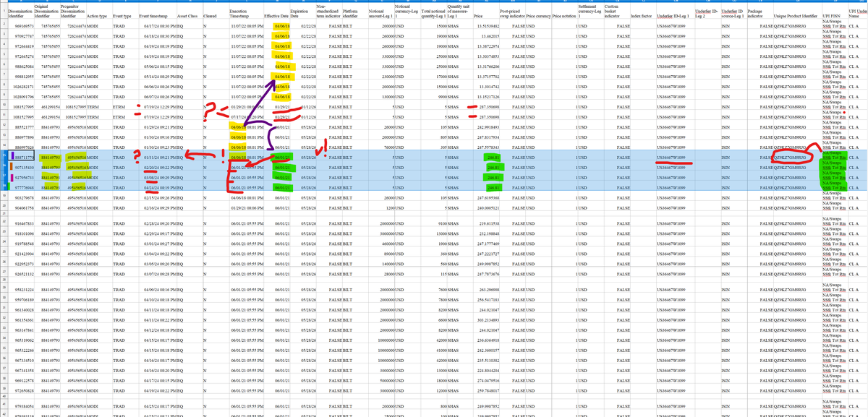The height and width of the screenshot is (417, 868).
Task: Select highlighted-row identifier cell 888711776
Action: tap(20, 156)
